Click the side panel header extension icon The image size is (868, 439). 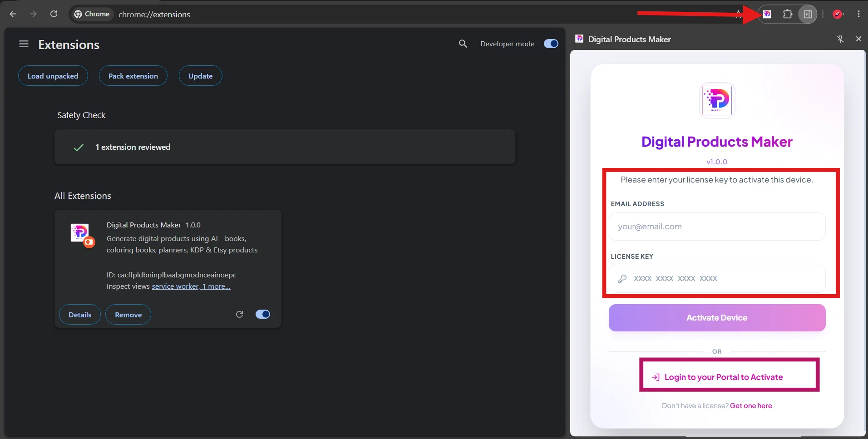point(579,39)
